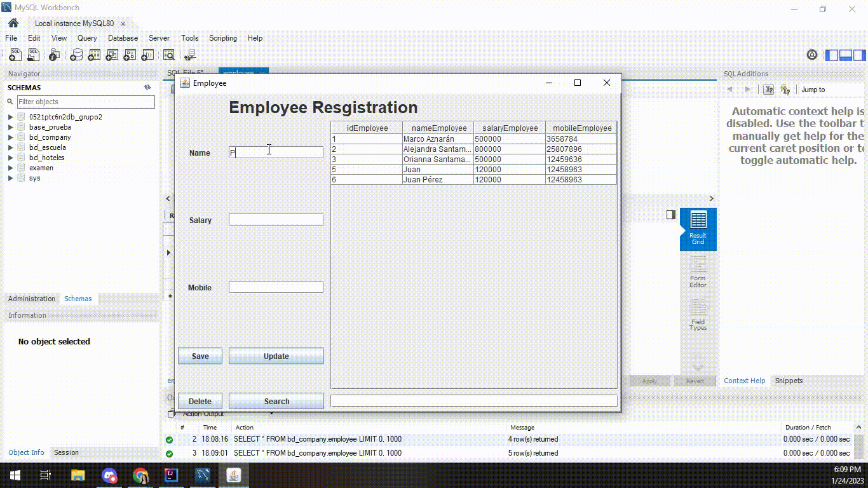Create a new SQL tab icon
Screen dimensions: 868x488
(x=15, y=55)
